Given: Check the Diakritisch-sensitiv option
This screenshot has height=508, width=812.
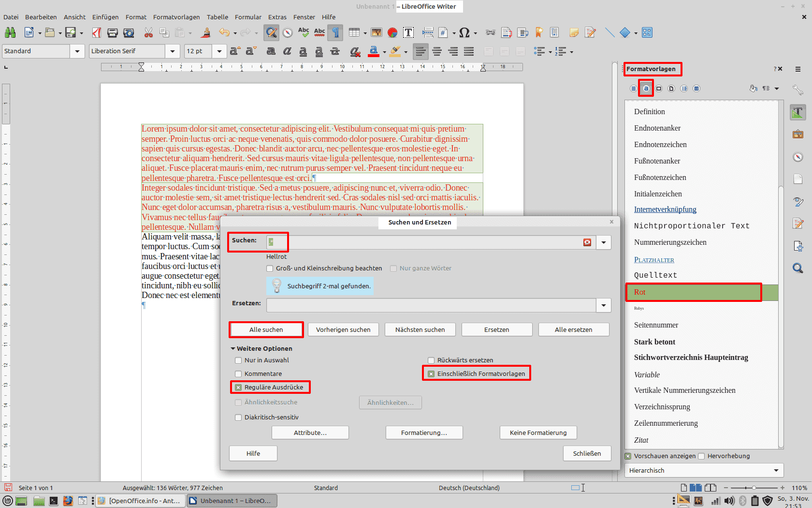Looking at the screenshot, I should [238, 418].
